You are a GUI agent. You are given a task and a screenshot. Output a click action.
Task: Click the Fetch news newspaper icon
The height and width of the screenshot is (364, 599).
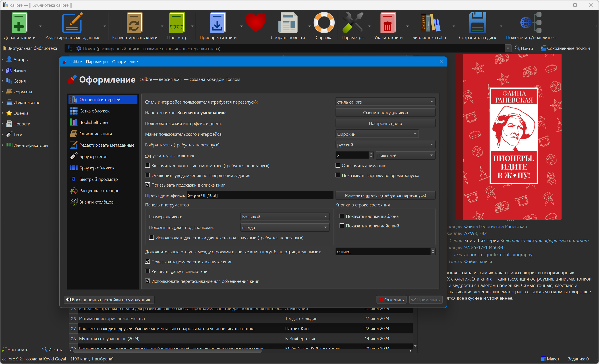point(288,23)
